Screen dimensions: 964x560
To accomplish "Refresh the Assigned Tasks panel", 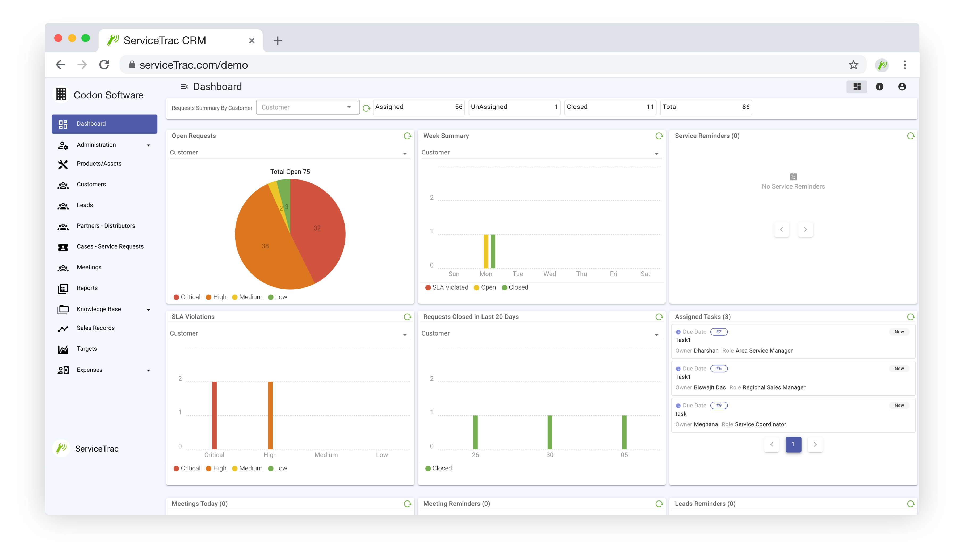I will [911, 317].
